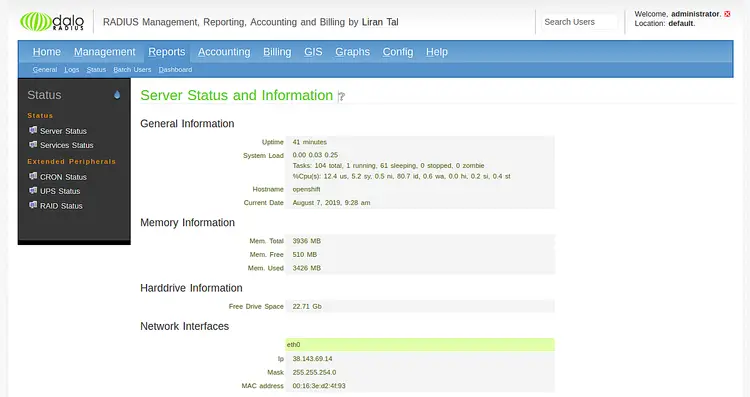Viewport: 750px width, 397px height.
Task: Open the Dashboard submenu link
Action: (175, 69)
